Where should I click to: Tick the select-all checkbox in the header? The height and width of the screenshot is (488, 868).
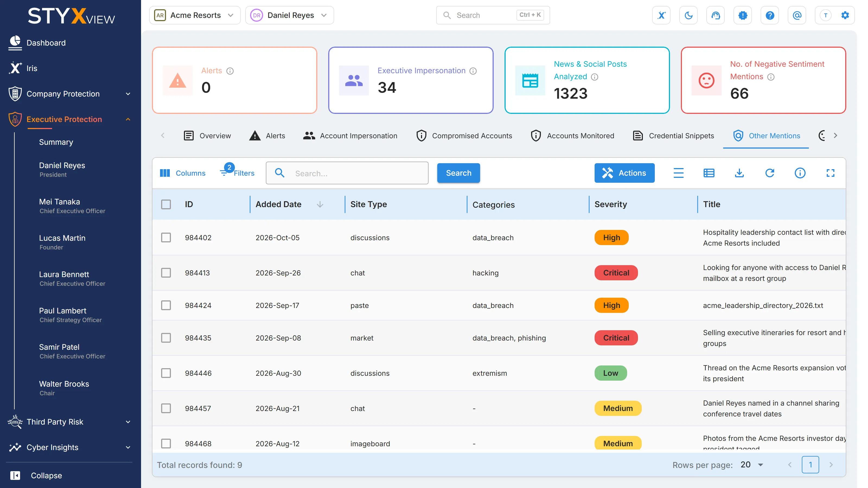coord(166,204)
